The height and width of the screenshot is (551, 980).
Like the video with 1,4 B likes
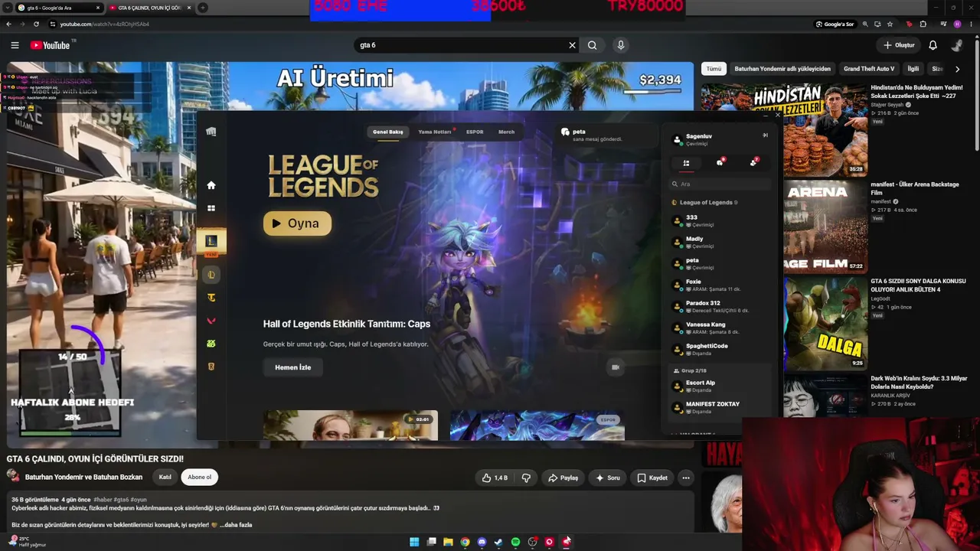pos(495,478)
